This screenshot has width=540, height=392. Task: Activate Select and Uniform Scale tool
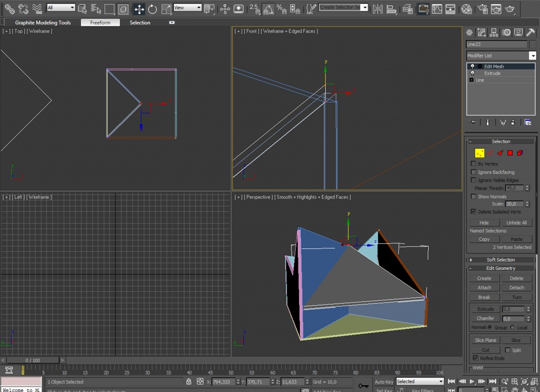(166, 9)
